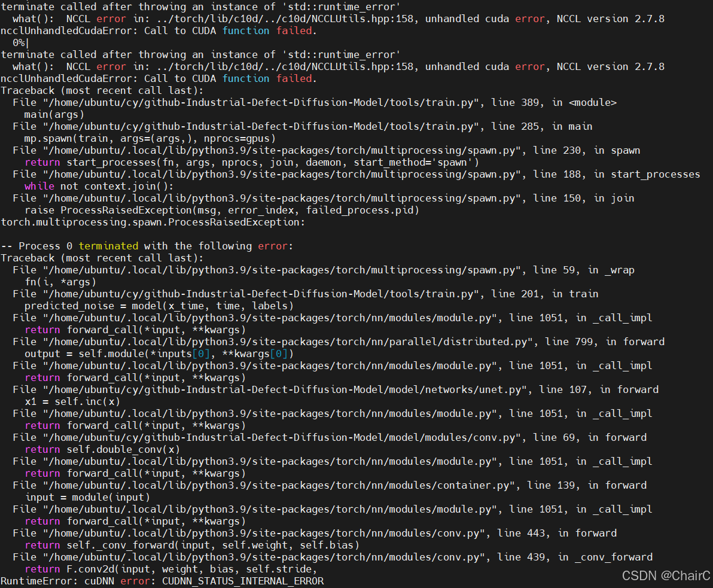Click the terminal cursor after 0%
Image resolution: width=713 pixels, height=588 pixels.
click(26, 42)
